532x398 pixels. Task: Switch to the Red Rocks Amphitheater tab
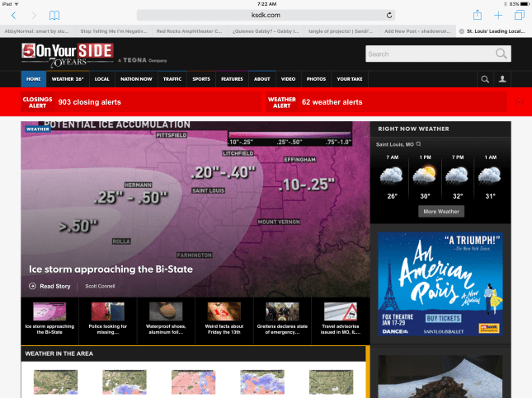pyautogui.click(x=190, y=31)
